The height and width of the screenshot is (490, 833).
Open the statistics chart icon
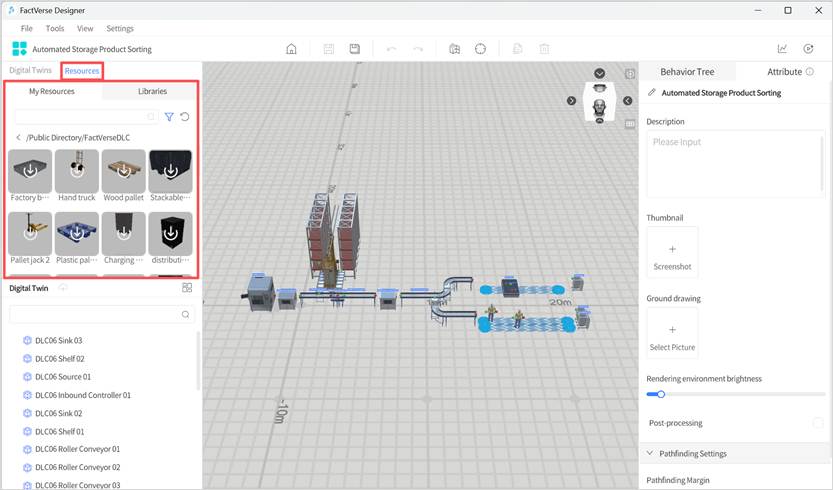783,49
